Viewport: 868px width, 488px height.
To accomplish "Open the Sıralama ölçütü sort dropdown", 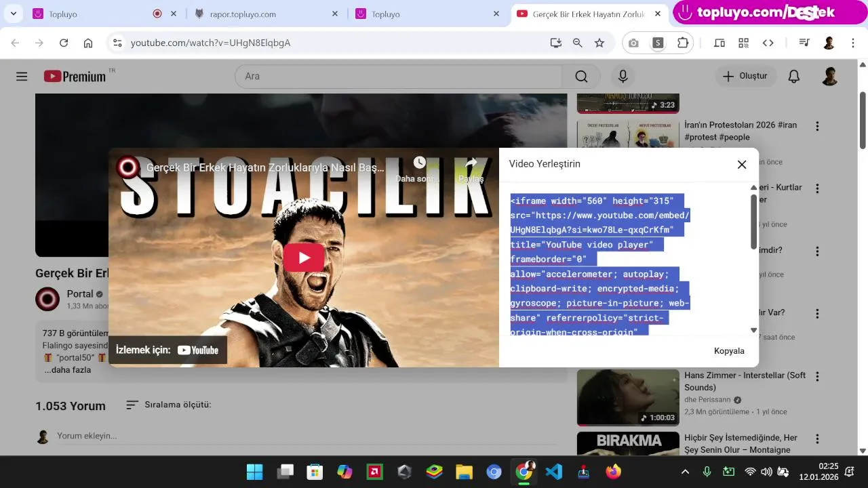I will click(x=169, y=405).
